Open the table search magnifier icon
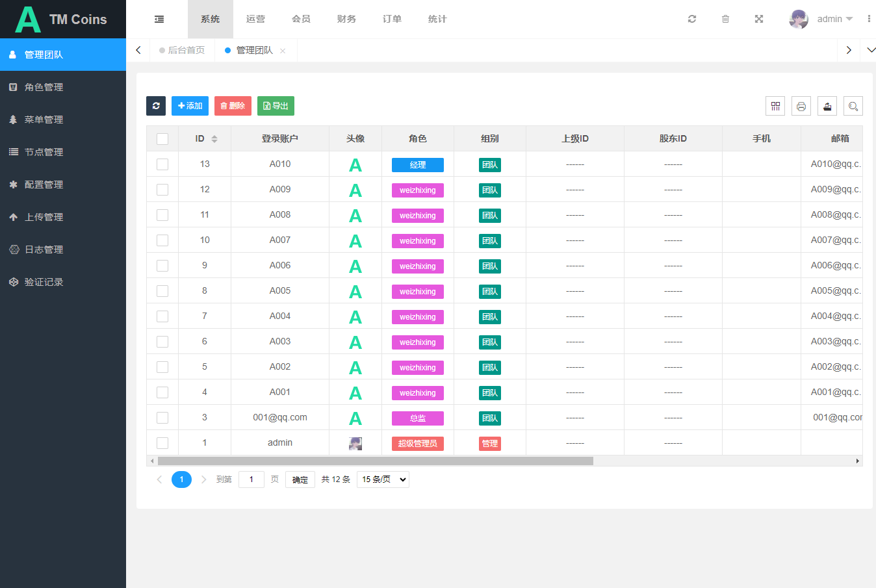This screenshot has width=876, height=588. 853,106
